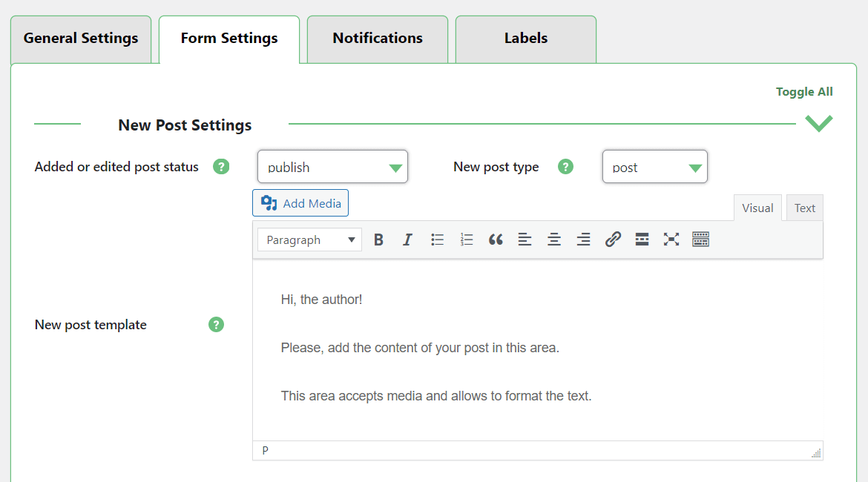The width and height of the screenshot is (868, 482).
Task: Click the Toggle All link
Action: click(804, 92)
